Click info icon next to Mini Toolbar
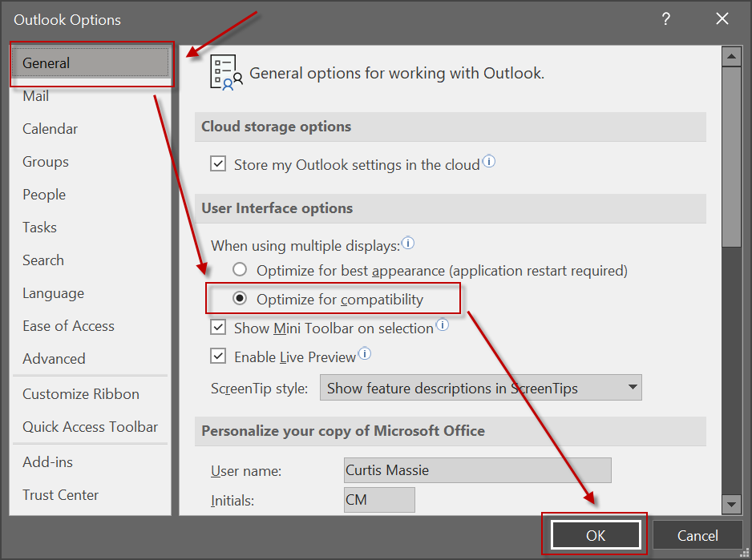 (x=443, y=324)
